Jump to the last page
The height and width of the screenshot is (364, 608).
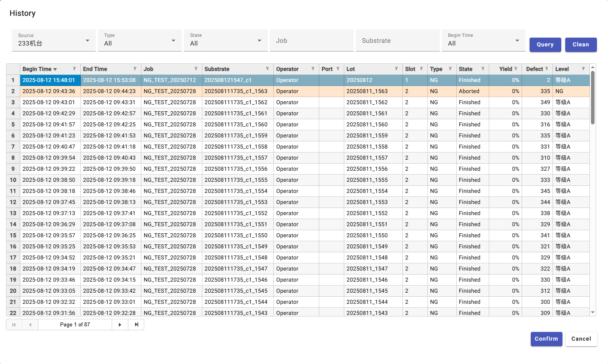click(137, 325)
